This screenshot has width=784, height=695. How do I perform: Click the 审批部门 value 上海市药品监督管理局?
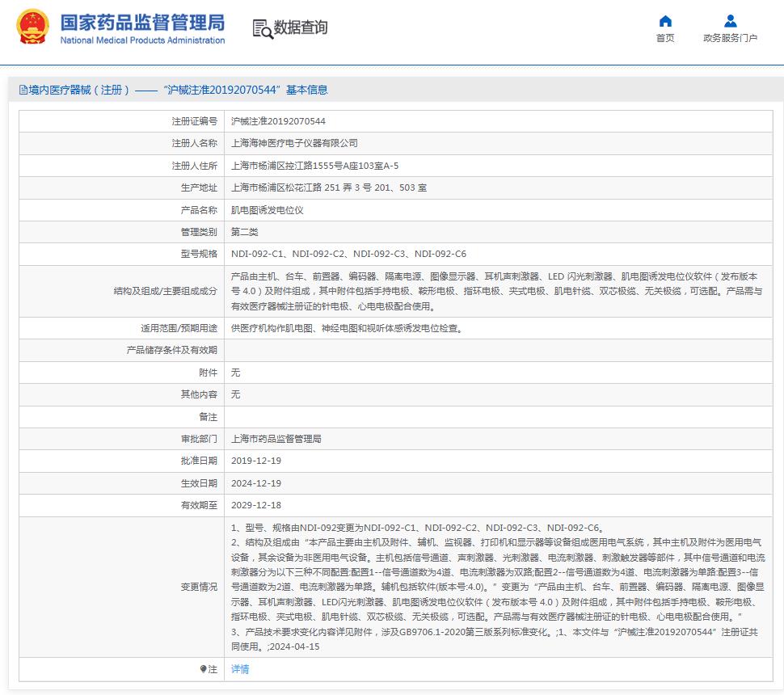coord(276,439)
